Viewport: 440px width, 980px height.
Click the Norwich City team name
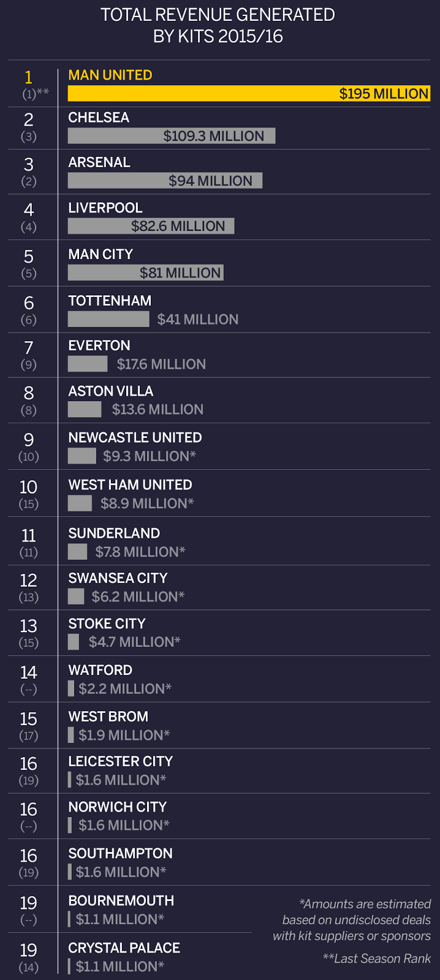[117, 807]
